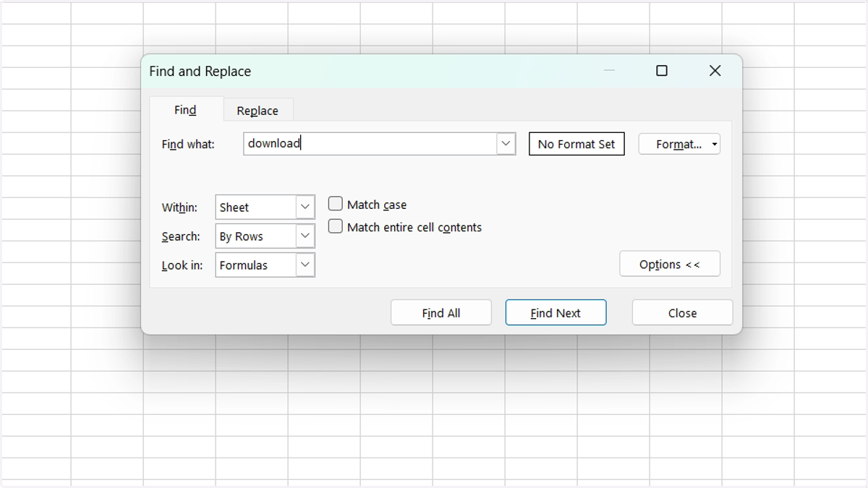Maximize the Find and Replace dialog
The height and width of the screenshot is (488, 868).
662,71
